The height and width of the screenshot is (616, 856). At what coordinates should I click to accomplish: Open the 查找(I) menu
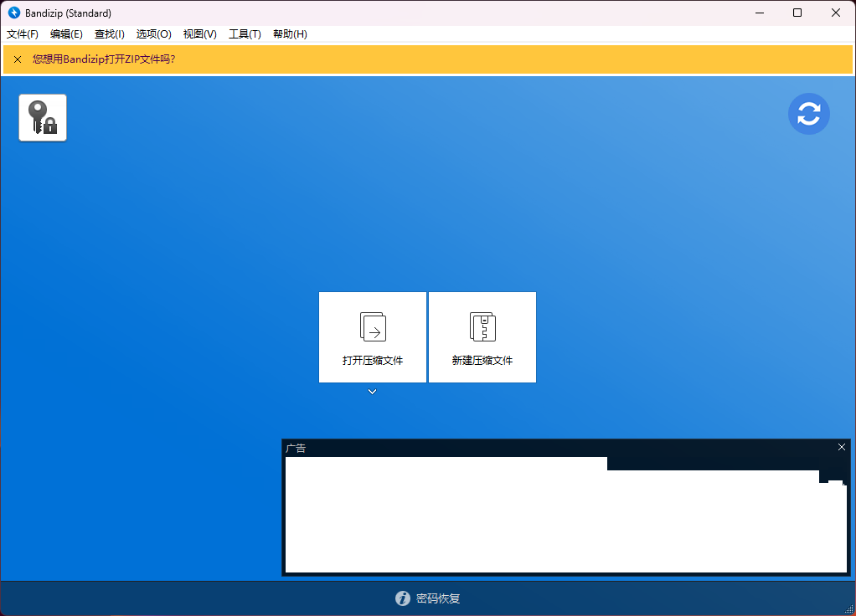pos(109,34)
